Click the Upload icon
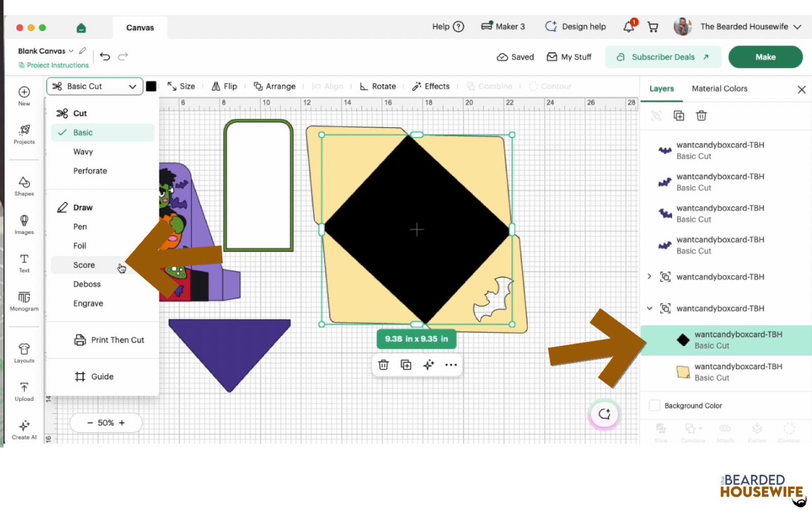Viewport: 812px width, 516px height. pyautogui.click(x=24, y=391)
